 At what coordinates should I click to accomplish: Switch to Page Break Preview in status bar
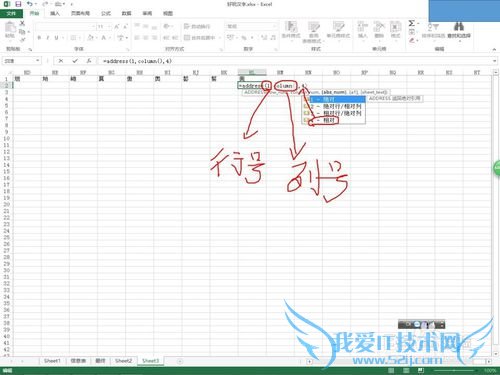[x=421, y=371]
